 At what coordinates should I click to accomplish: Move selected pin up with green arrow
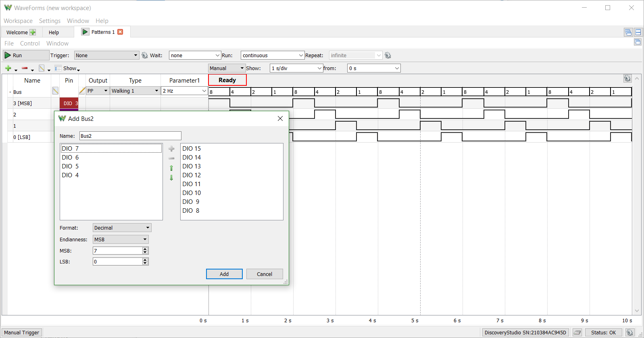pos(171,168)
